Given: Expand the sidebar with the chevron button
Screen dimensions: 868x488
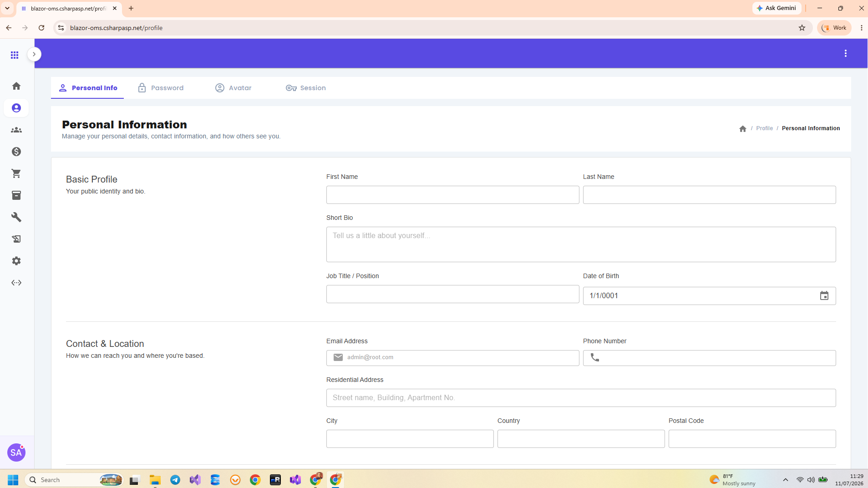Looking at the screenshot, I should (x=34, y=54).
